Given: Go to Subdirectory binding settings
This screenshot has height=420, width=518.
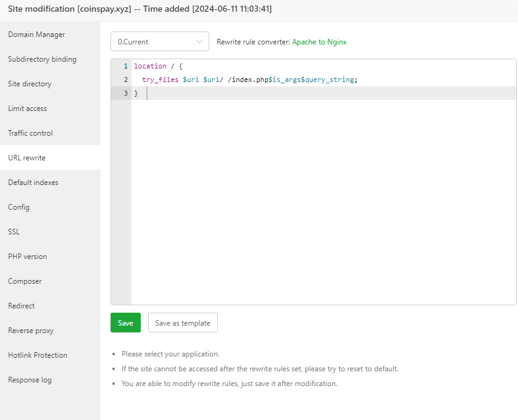Looking at the screenshot, I should [x=42, y=59].
